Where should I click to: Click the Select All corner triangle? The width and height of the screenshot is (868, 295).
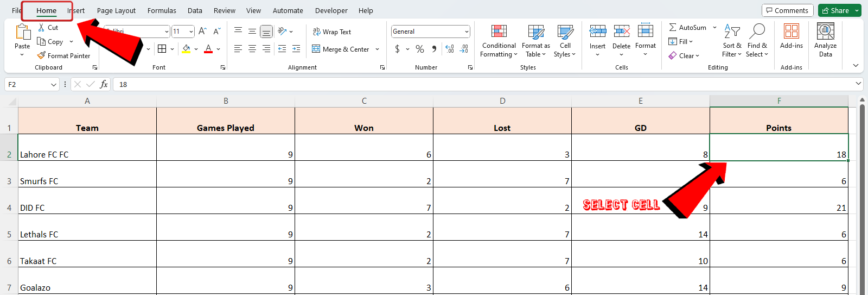tap(12, 101)
